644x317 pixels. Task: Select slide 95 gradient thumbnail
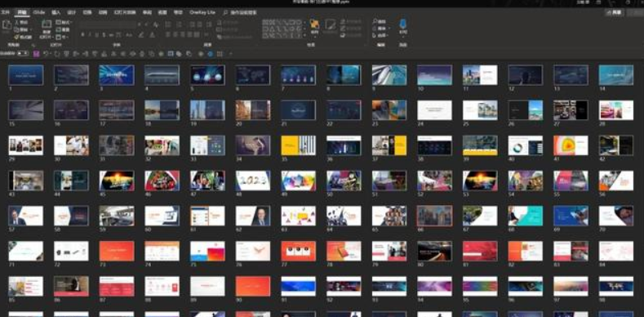click(480, 286)
